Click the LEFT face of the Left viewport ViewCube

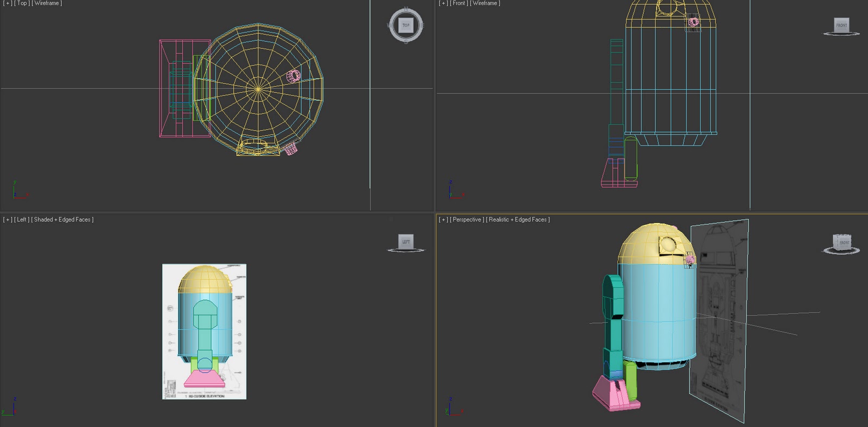click(406, 241)
